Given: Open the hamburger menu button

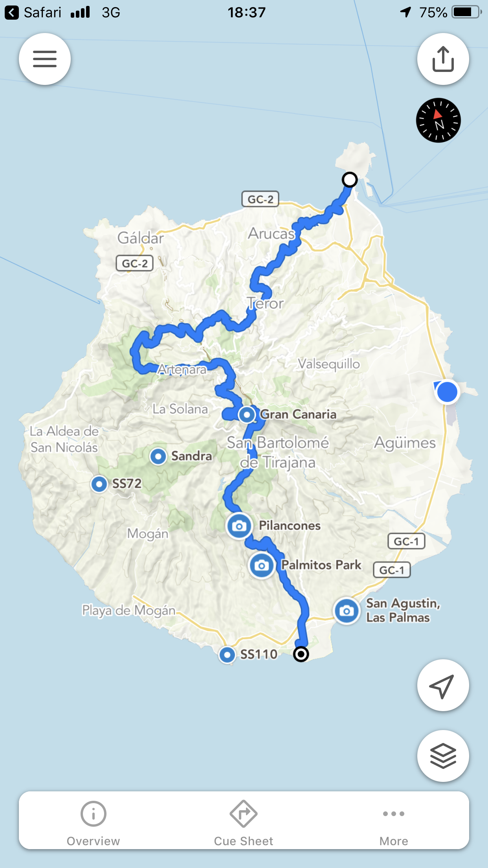Looking at the screenshot, I should tap(45, 59).
